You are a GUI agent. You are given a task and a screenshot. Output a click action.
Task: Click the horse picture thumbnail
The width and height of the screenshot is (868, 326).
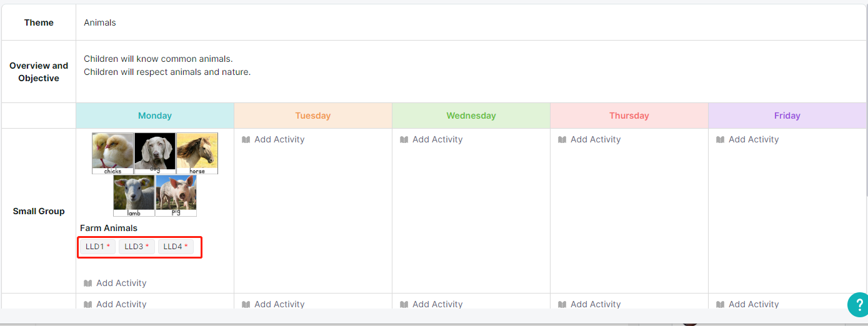click(x=197, y=153)
